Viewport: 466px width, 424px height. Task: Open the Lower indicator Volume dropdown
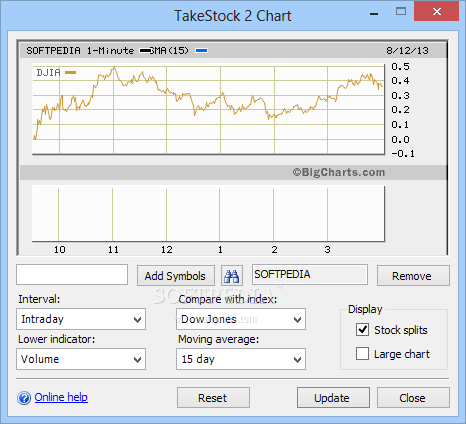point(81,359)
